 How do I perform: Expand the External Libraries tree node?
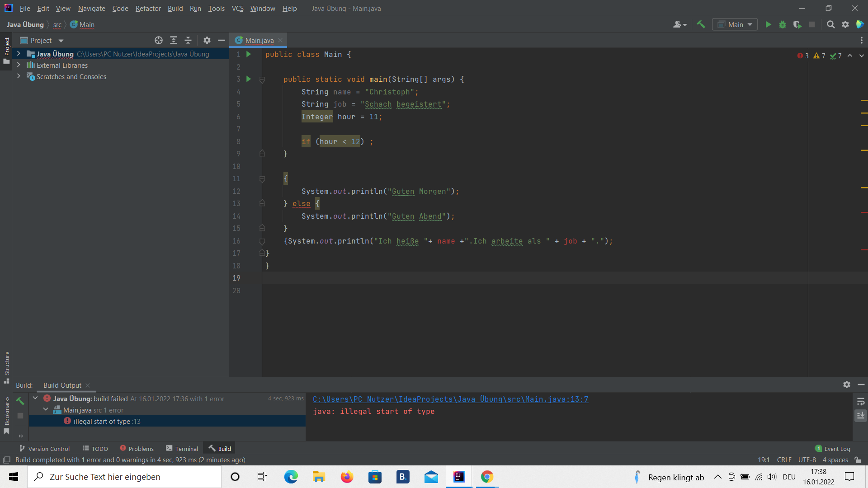point(19,65)
